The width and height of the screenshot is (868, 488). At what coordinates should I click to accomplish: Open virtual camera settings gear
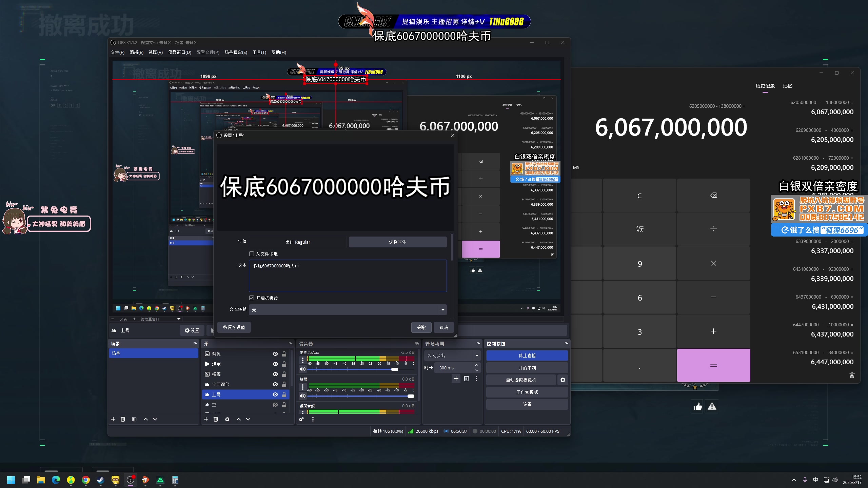click(x=563, y=380)
